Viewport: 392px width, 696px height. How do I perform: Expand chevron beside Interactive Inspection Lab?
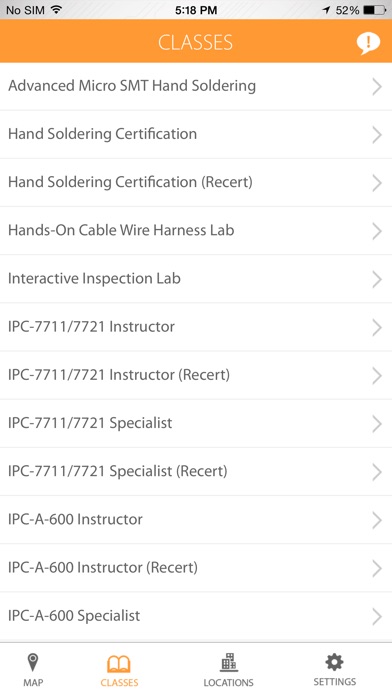(377, 279)
